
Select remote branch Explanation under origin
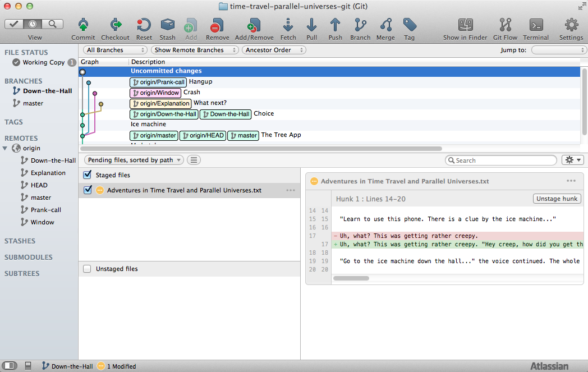point(48,172)
